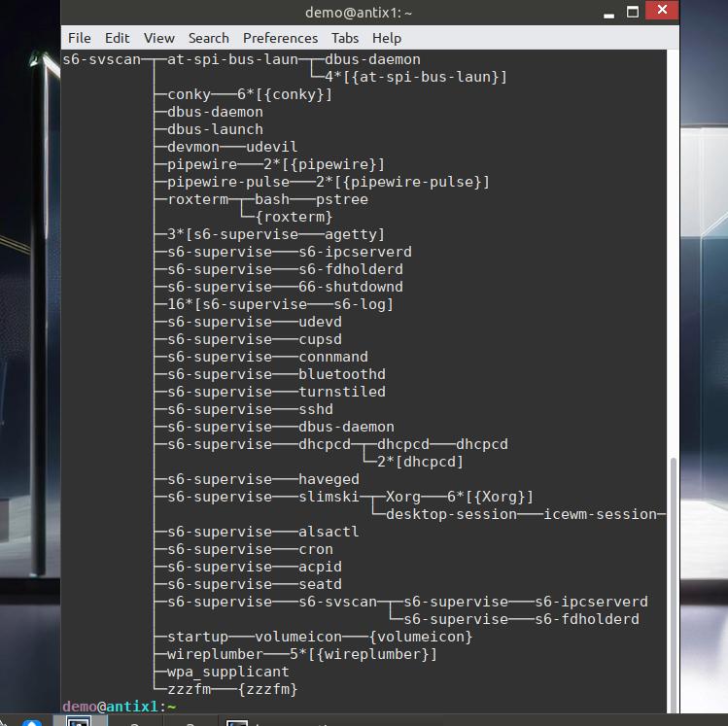This screenshot has height=726, width=728.
Task: Click the 'dbus-launch' line
Action: pyautogui.click(x=215, y=129)
